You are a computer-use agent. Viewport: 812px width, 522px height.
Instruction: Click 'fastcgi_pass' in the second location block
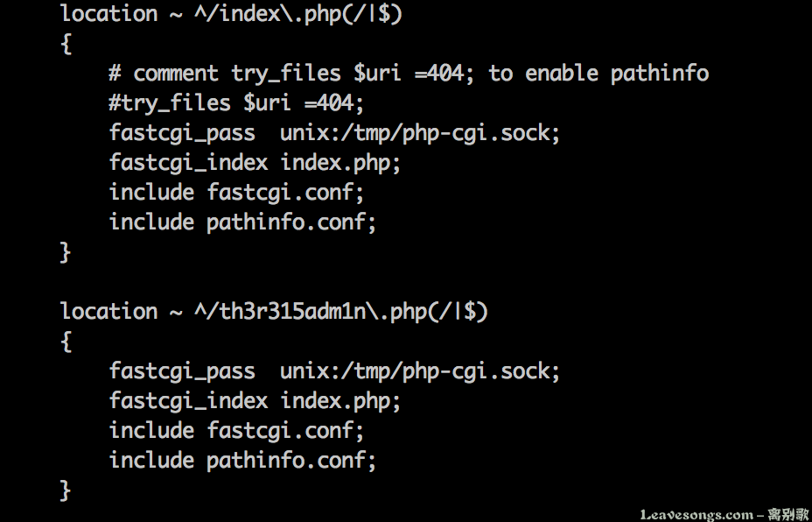(x=182, y=371)
